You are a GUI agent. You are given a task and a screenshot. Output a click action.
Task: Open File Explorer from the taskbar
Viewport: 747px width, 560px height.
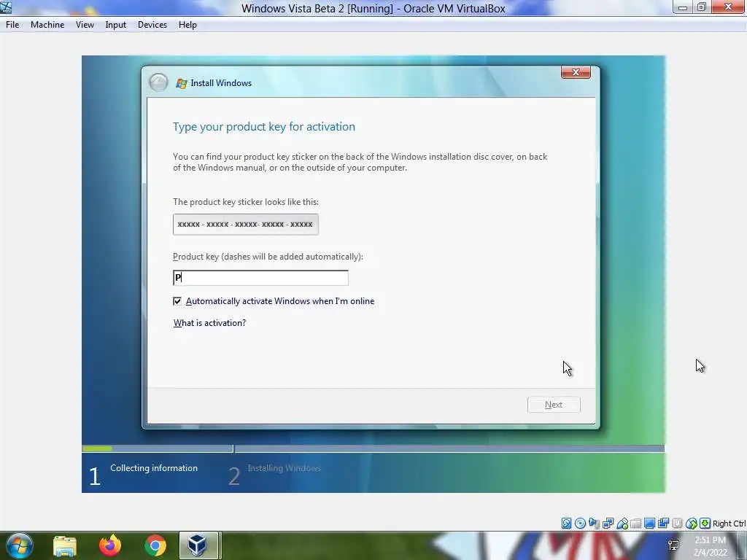tap(65, 545)
